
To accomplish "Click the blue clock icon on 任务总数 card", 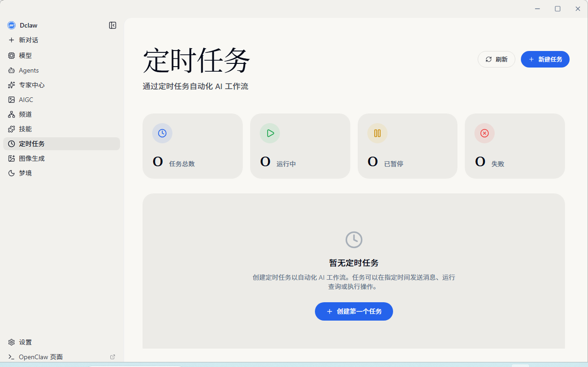I will 162,133.
